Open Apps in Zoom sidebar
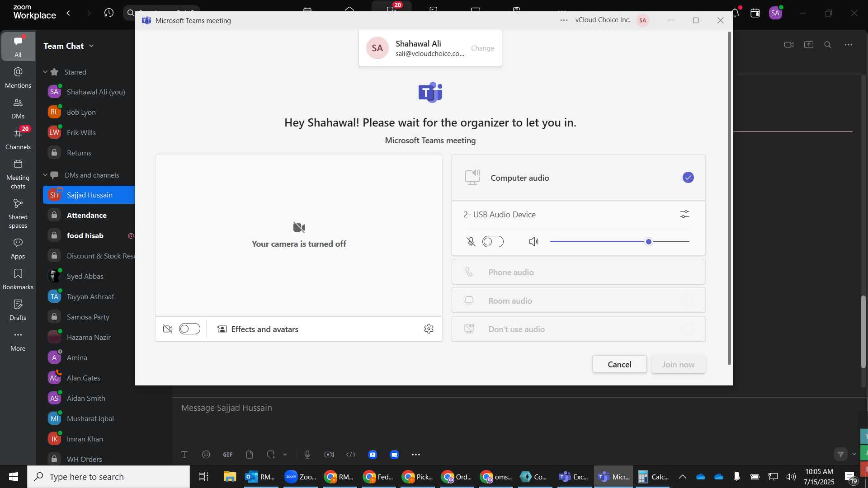This screenshot has width=868, height=488. coord(18,249)
